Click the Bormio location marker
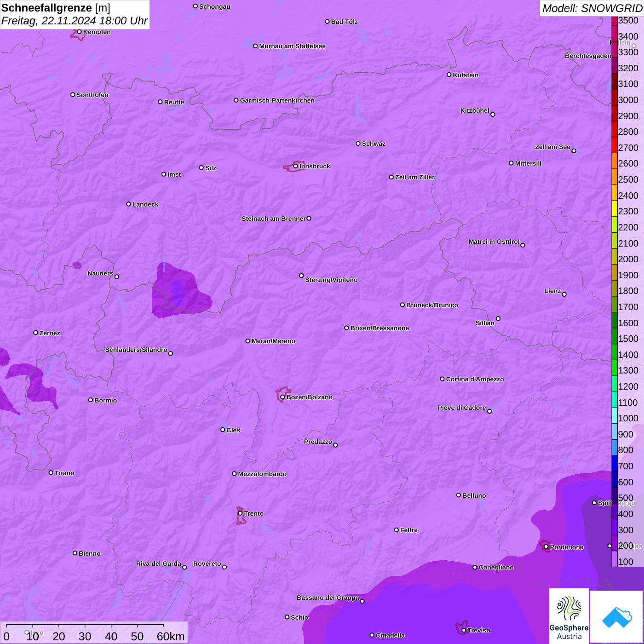Image resolution: width=644 pixels, height=644 pixels. [91, 400]
